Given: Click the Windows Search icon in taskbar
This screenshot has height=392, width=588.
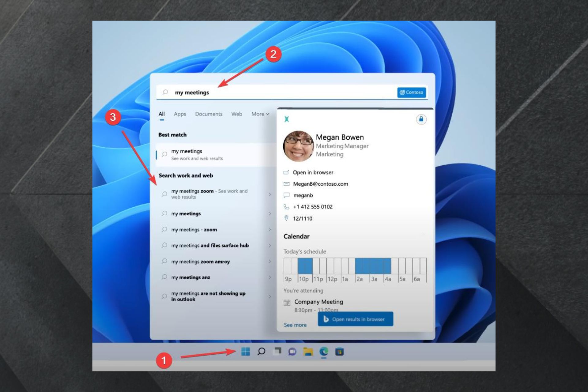Looking at the screenshot, I should click(x=261, y=351).
